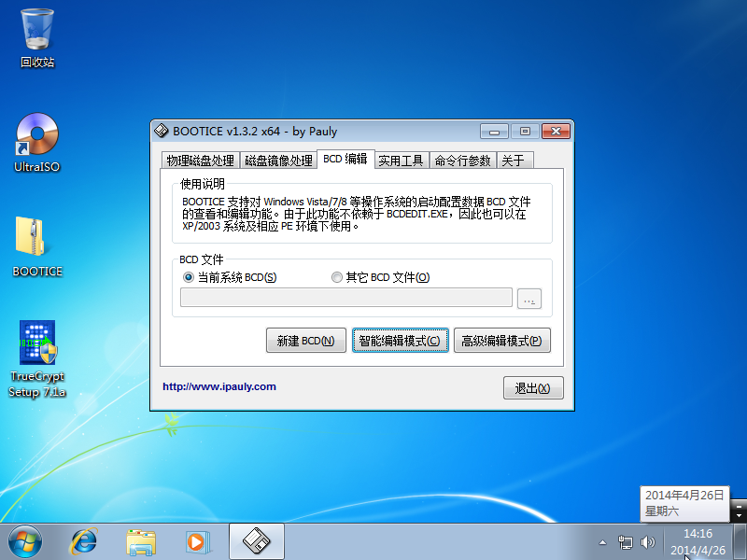Click the BOOTICE title bar icon
Image resolution: width=747 pixels, height=560 pixels.
162,131
